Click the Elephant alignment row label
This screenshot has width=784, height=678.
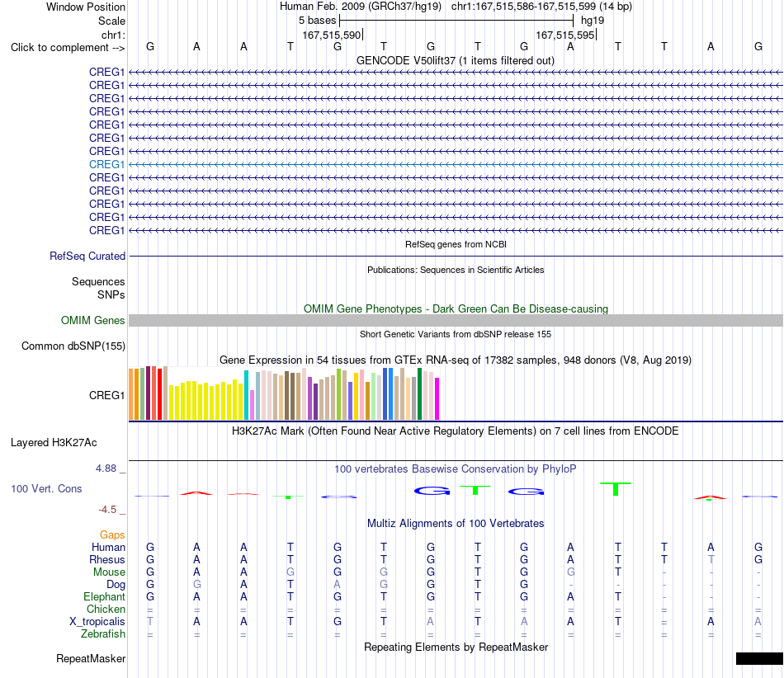(x=104, y=596)
